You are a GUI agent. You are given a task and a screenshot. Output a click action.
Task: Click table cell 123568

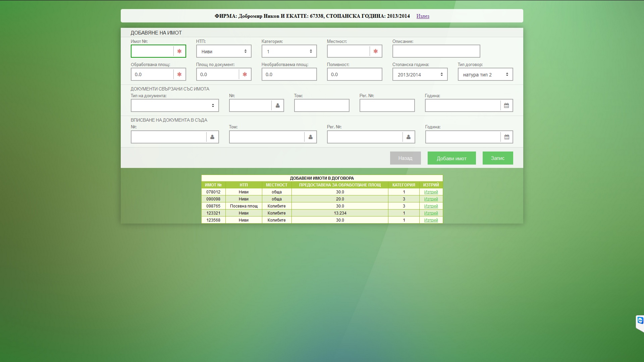click(213, 220)
